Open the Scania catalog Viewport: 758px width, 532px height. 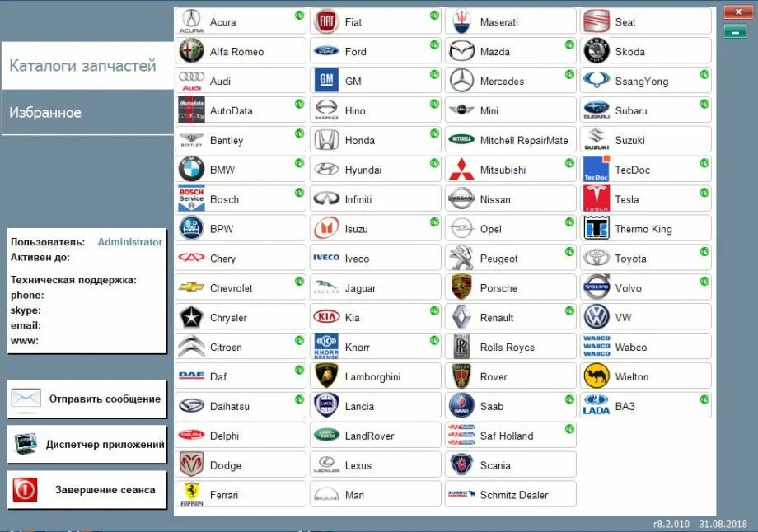click(x=511, y=464)
